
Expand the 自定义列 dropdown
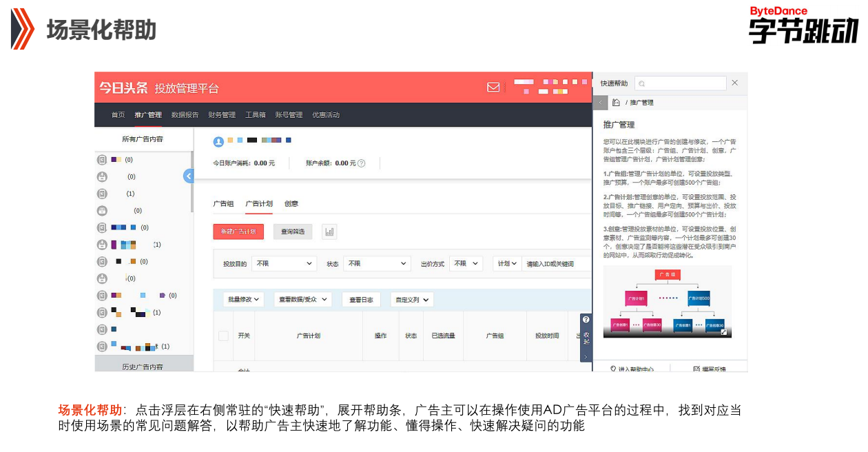point(412,299)
